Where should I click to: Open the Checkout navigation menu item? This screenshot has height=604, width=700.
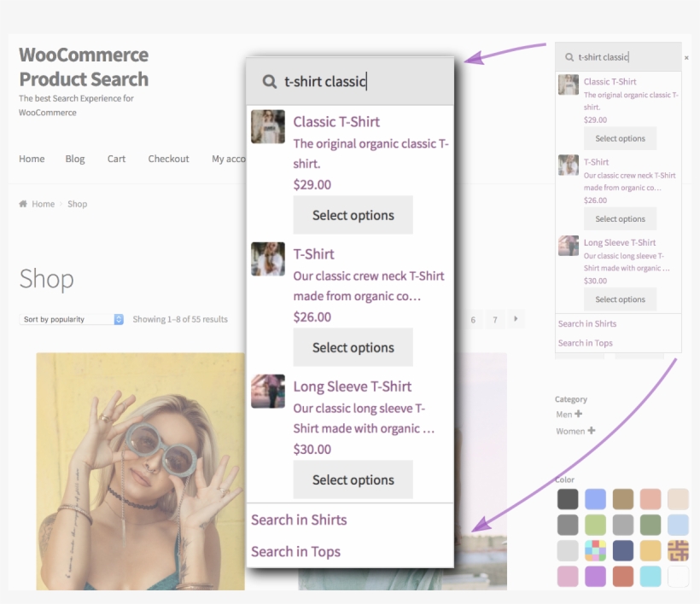(168, 159)
